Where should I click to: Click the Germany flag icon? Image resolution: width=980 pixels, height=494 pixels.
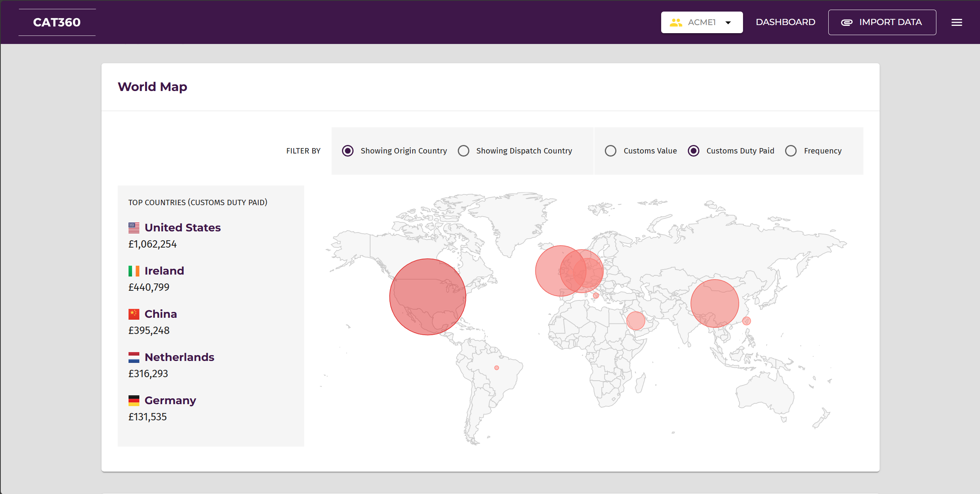click(134, 401)
